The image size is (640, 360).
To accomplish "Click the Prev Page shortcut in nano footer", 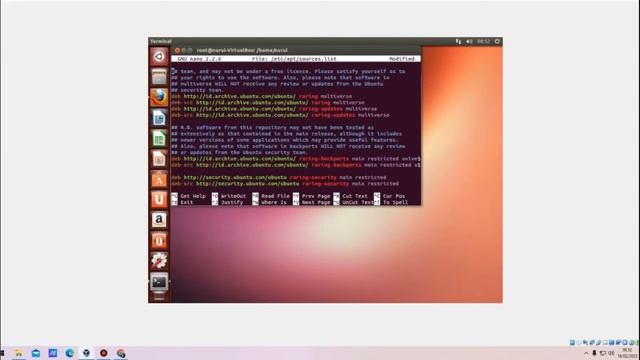I will (x=312, y=196).
